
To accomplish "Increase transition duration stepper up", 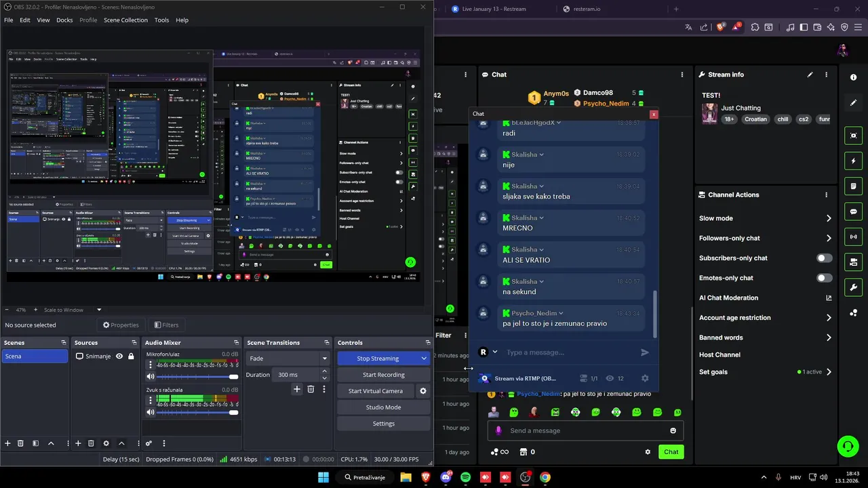I will point(324,371).
